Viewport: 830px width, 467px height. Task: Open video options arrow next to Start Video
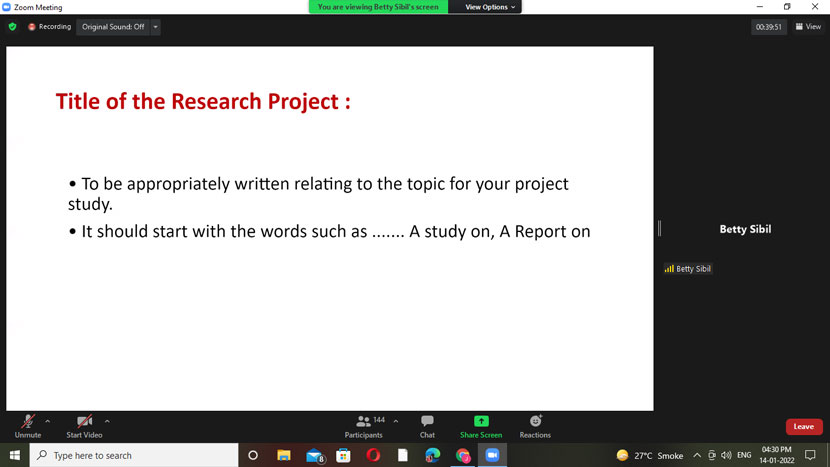pyautogui.click(x=107, y=421)
